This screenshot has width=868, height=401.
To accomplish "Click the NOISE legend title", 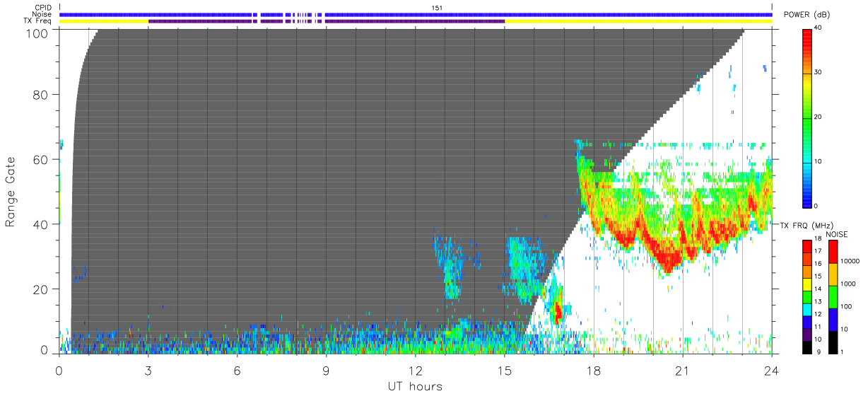I will [837, 234].
